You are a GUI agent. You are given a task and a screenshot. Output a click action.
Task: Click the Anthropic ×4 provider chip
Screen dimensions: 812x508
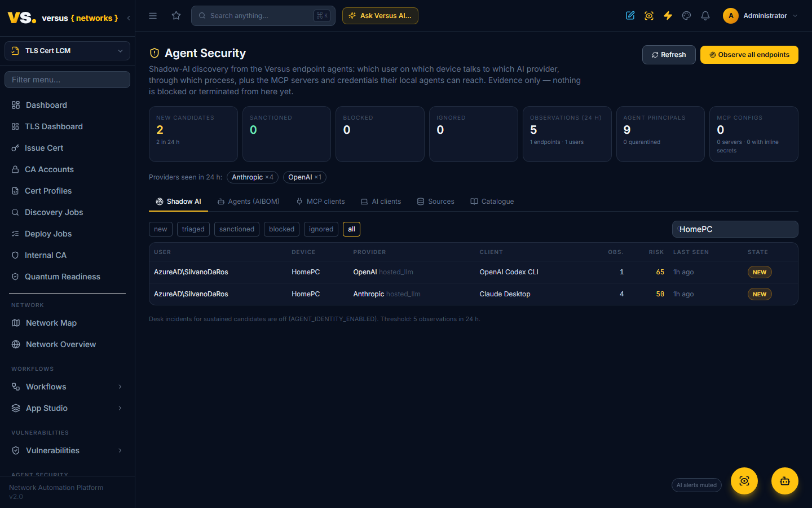coord(253,177)
